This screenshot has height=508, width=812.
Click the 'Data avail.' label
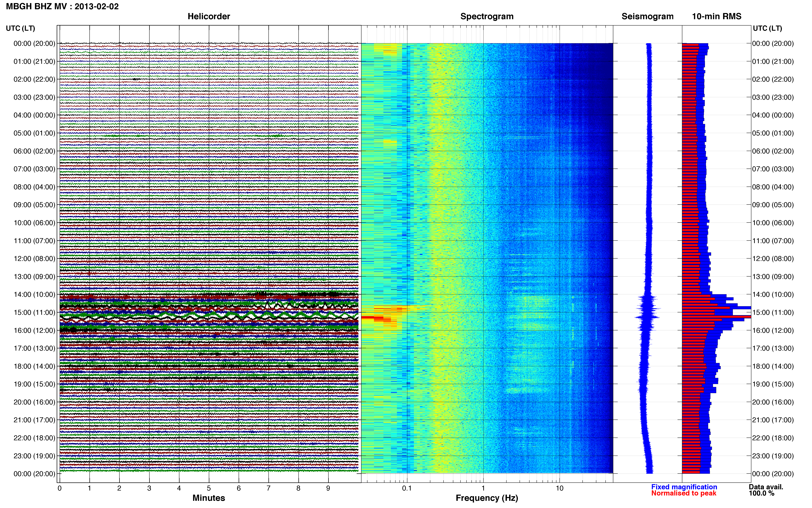(766, 487)
